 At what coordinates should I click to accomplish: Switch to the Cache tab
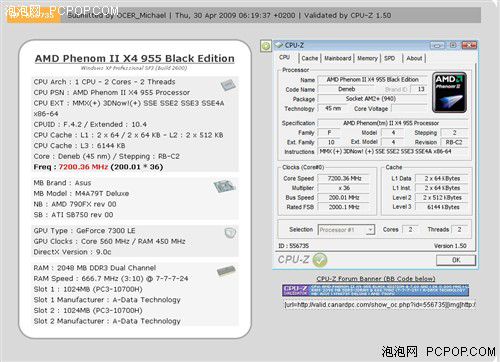(x=310, y=58)
